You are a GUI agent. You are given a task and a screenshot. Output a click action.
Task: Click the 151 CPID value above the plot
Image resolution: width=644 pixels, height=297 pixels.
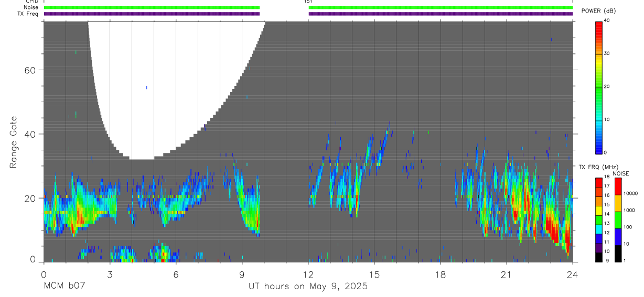pyautogui.click(x=308, y=2)
